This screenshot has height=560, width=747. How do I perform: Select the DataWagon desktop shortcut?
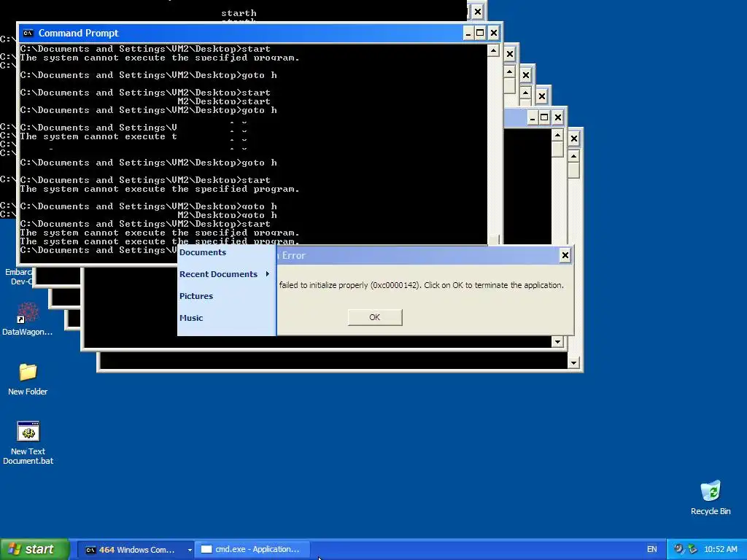(27, 319)
